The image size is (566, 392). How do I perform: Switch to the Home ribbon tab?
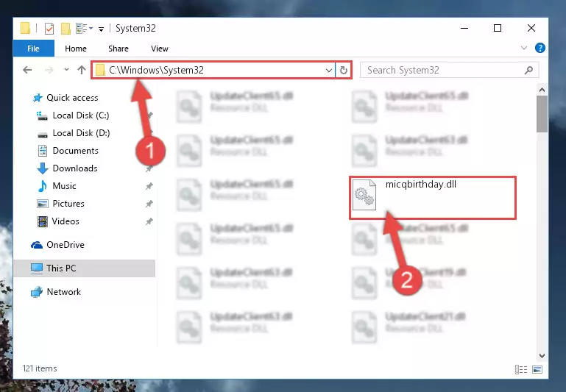(76, 49)
